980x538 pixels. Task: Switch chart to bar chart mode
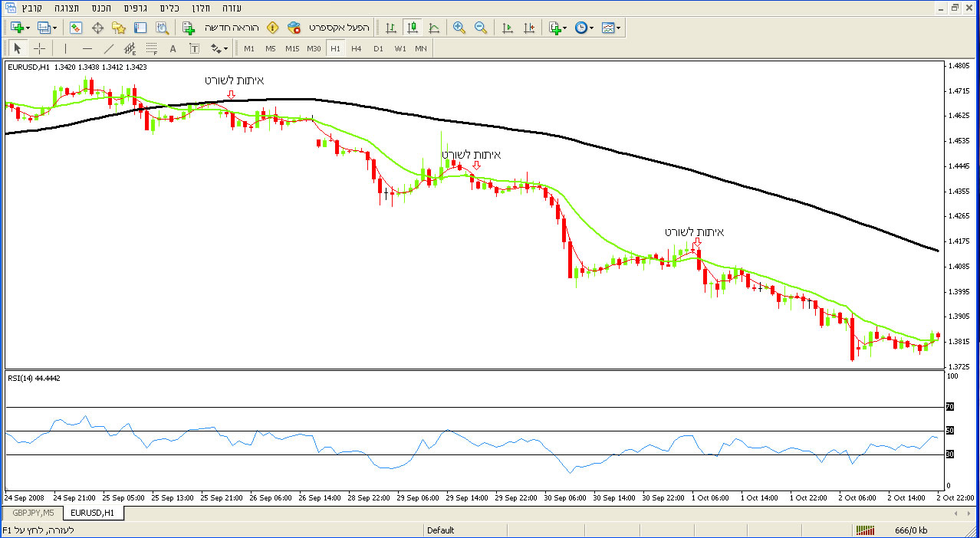coord(391,28)
